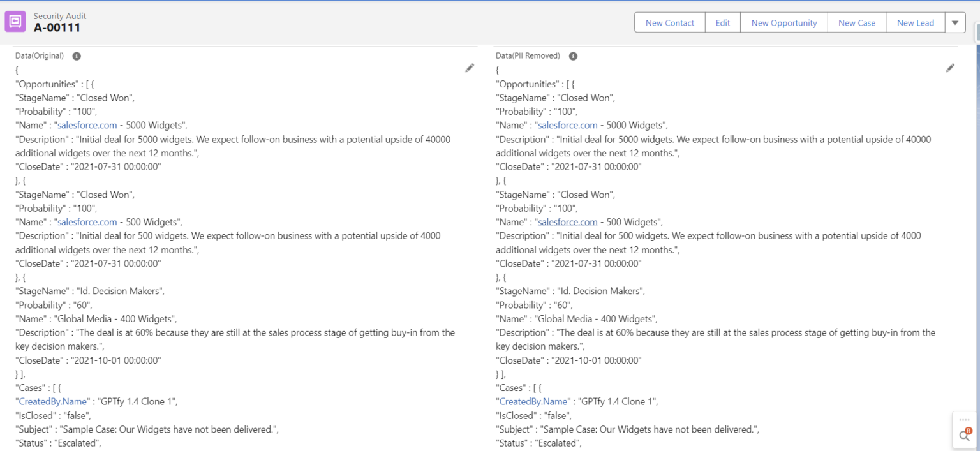980x451 pixels.
Task: Open the salesforce.com 5000 Widgets link
Action: coord(87,125)
